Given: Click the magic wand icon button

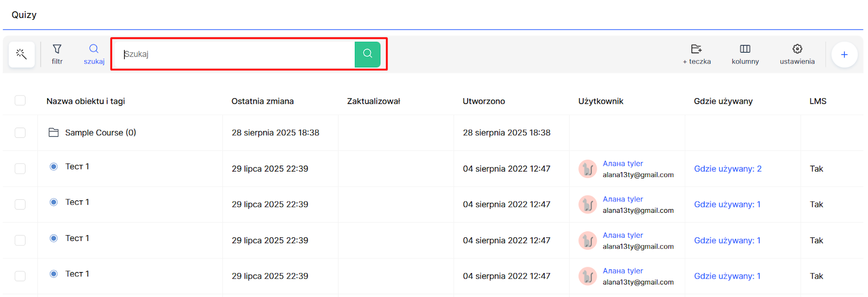Looking at the screenshot, I should click(x=22, y=54).
